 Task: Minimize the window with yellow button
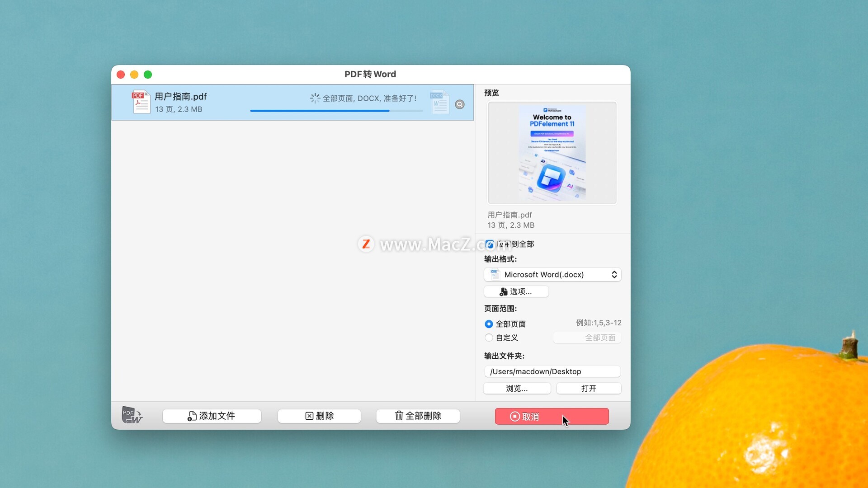134,75
